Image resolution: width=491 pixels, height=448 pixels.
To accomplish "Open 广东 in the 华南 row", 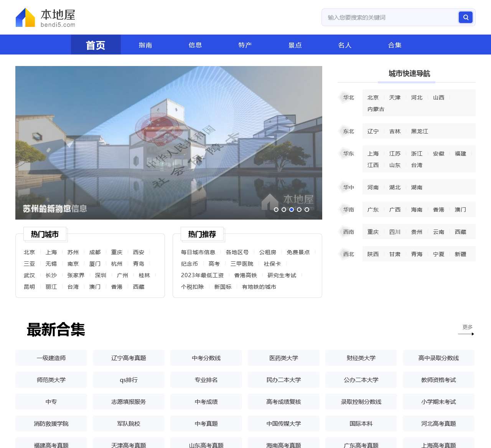I will [373, 210].
